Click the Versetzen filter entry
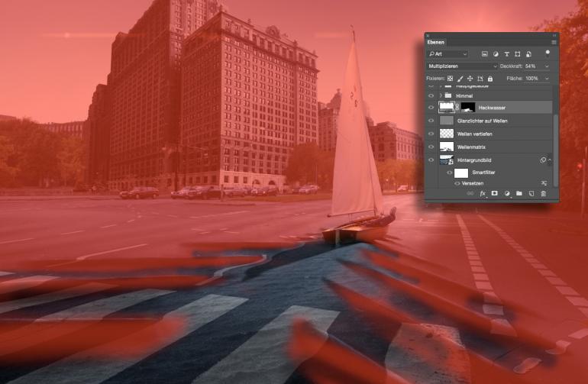The image size is (588, 384). [x=473, y=183]
